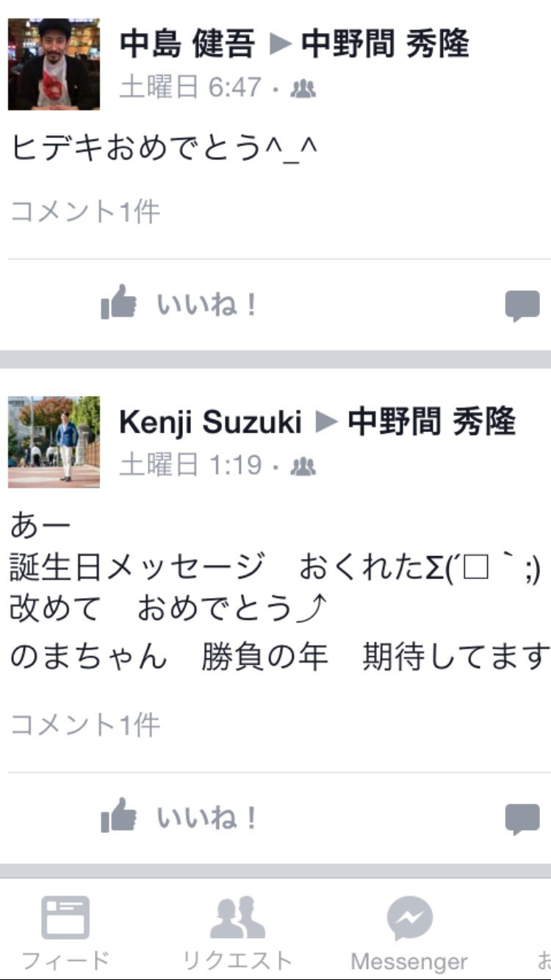The height and width of the screenshot is (980, 551).
Task: Open comment bubble on 中島 健吾's post
Action: point(522,305)
